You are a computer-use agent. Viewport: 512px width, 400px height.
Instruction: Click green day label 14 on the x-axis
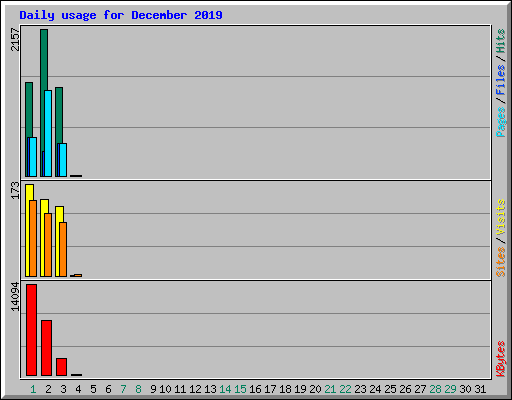click(225, 389)
